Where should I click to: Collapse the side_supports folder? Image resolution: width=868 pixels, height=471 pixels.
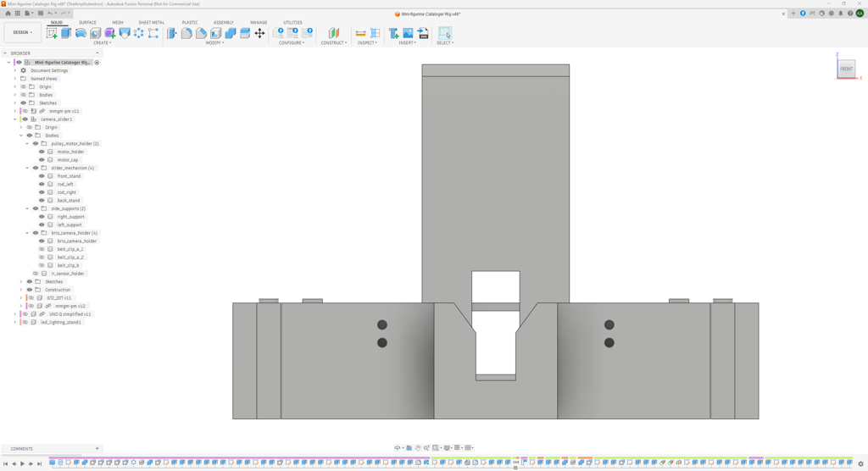27,208
